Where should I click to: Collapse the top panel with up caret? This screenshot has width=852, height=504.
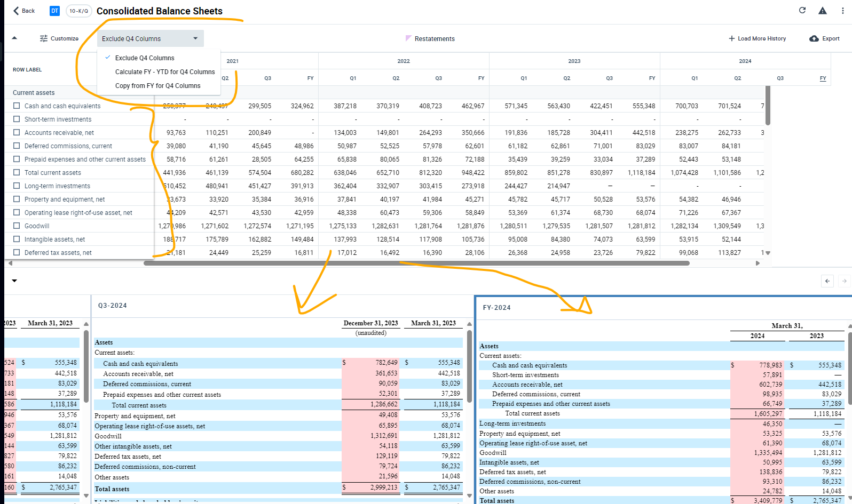pyautogui.click(x=14, y=38)
